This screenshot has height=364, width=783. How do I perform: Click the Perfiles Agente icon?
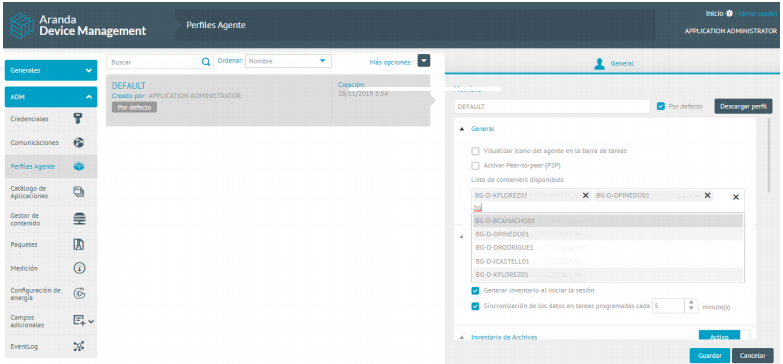pos(78,166)
